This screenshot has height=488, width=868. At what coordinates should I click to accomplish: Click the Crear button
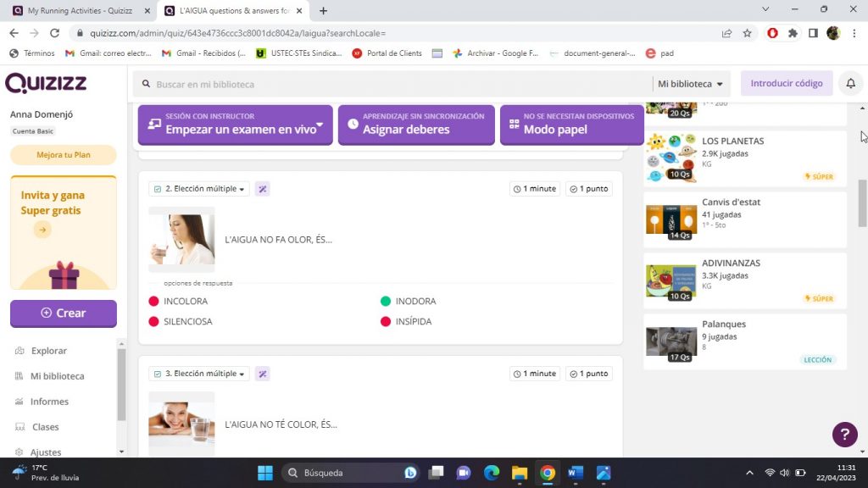64,313
